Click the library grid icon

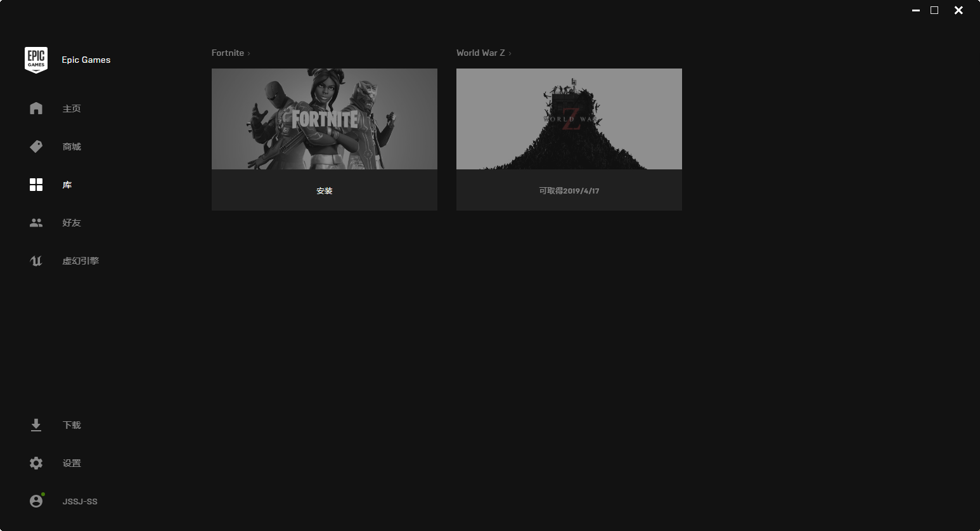coord(36,185)
